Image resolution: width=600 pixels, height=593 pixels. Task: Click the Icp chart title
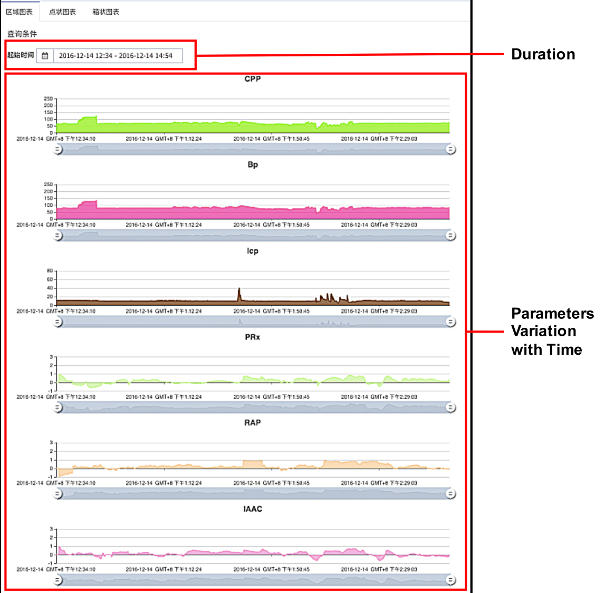253,251
